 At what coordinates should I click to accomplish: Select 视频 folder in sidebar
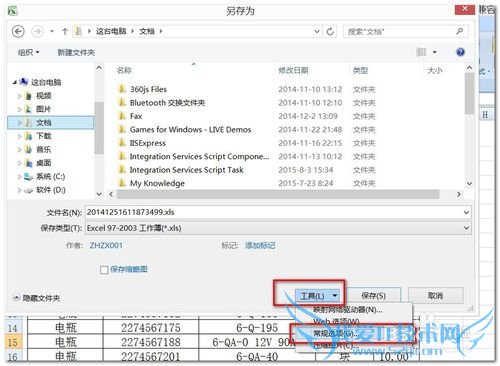click(x=43, y=96)
